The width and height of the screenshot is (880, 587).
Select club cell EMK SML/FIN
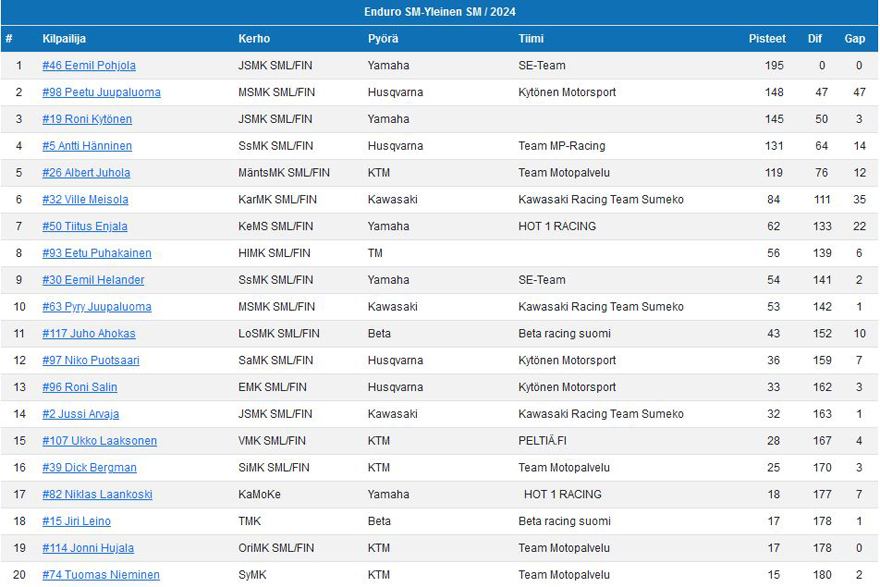(x=272, y=387)
